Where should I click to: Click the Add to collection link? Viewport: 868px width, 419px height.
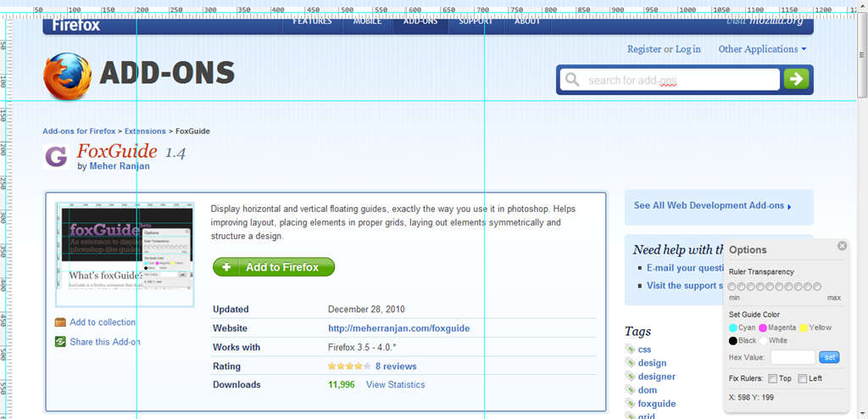click(x=103, y=322)
